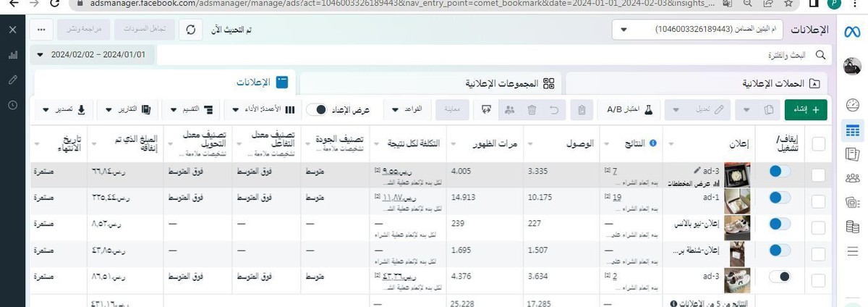Image resolution: width=868 pixels, height=307 pixels.
Task: Click the duplicate copy icon in toolbar
Action: [x=767, y=109]
